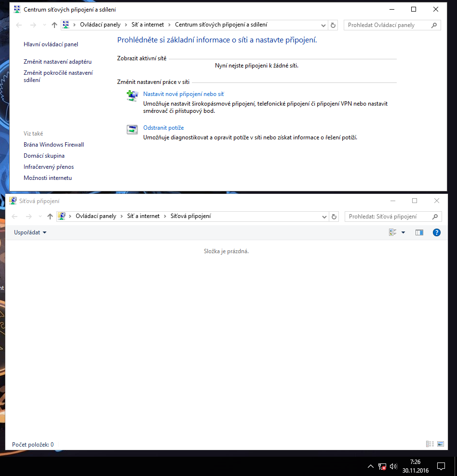Open view options dropdown arrow beside view icon
Viewport: 457px width, 476px height.
click(x=403, y=232)
